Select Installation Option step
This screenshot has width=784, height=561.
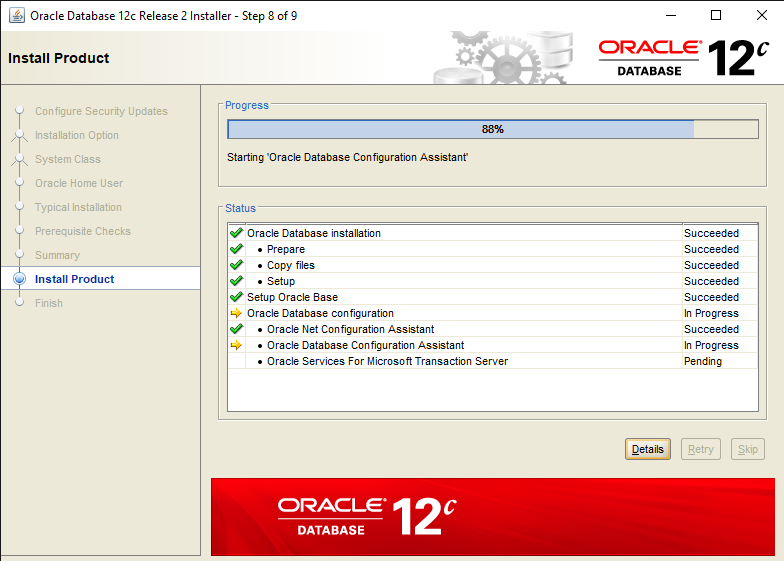pyautogui.click(x=76, y=135)
